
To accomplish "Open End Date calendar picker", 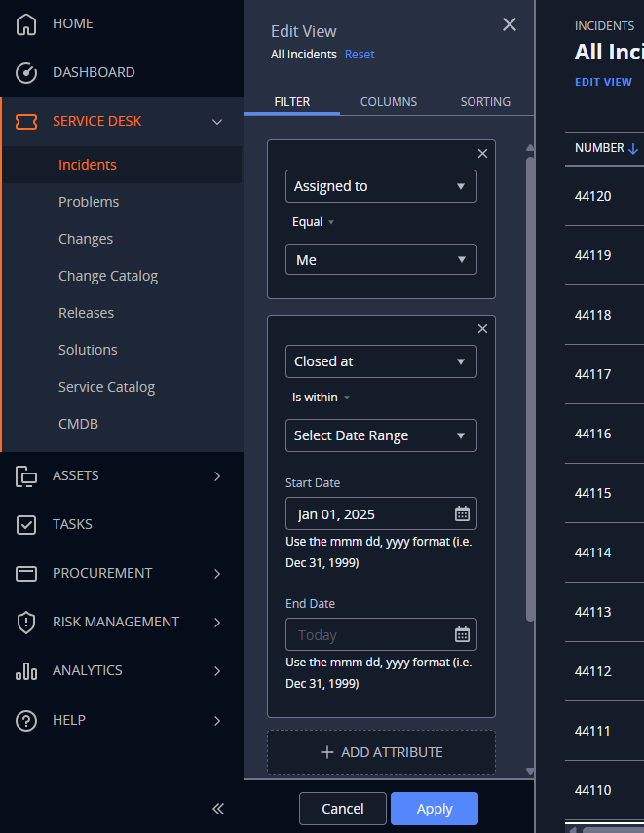I will [x=462, y=634].
